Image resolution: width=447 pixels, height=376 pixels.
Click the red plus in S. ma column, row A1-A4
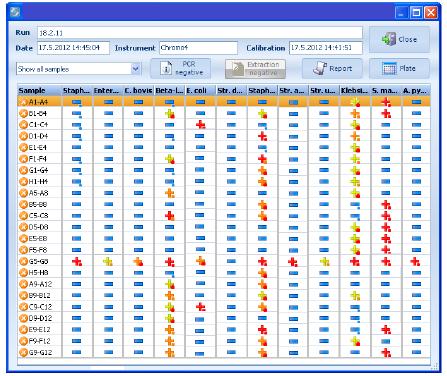(386, 102)
